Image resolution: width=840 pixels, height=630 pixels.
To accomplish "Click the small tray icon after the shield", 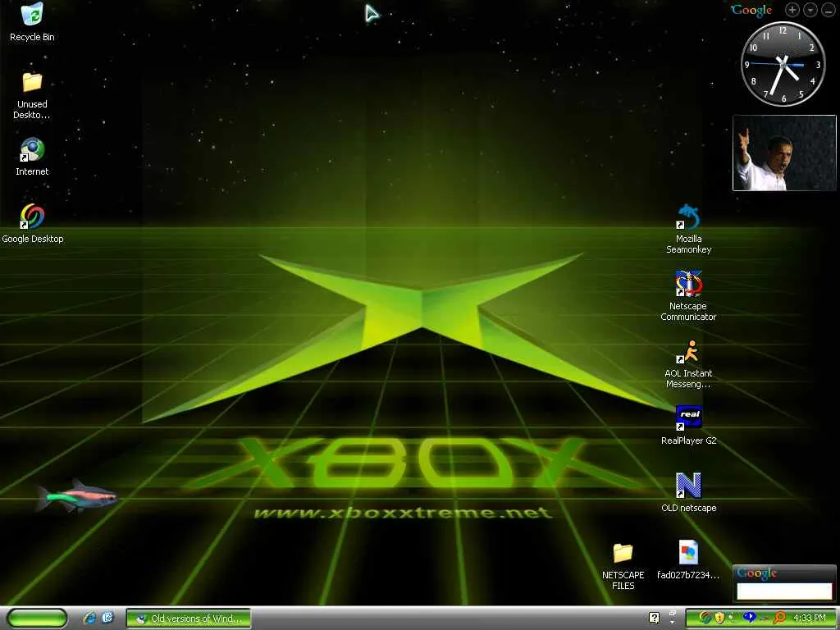I will (731, 617).
